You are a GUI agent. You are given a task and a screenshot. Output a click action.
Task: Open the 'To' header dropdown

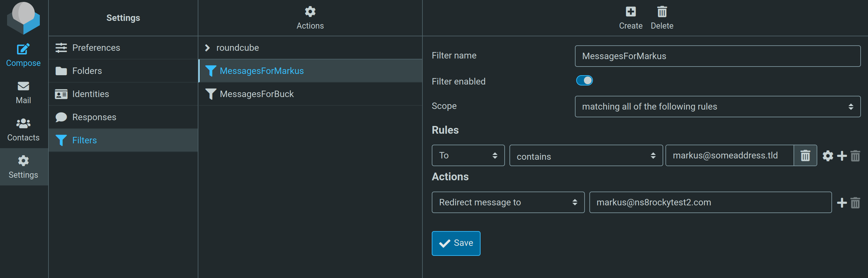coord(468,156)
